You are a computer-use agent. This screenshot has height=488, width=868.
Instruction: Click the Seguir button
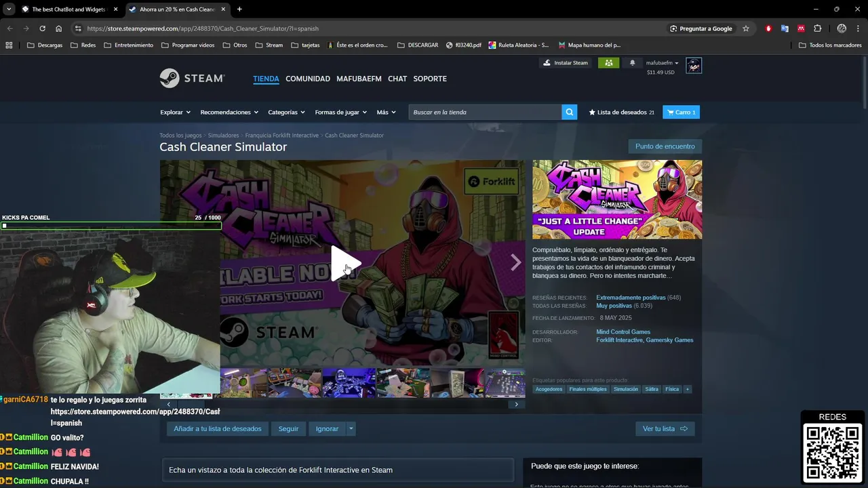pos(288,428)
